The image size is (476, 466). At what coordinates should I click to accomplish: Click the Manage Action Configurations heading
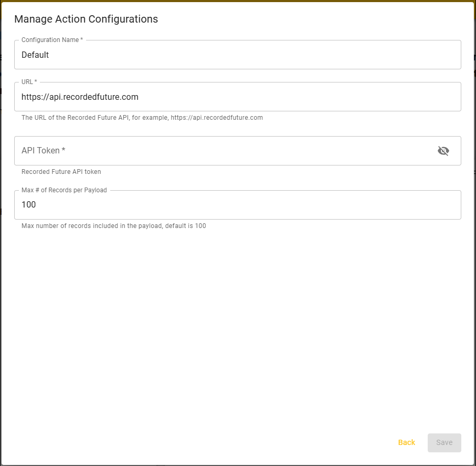coord(86,19)
